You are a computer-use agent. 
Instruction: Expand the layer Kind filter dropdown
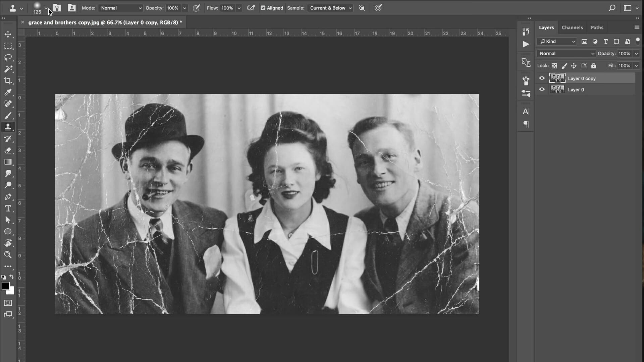click(557, 42)
